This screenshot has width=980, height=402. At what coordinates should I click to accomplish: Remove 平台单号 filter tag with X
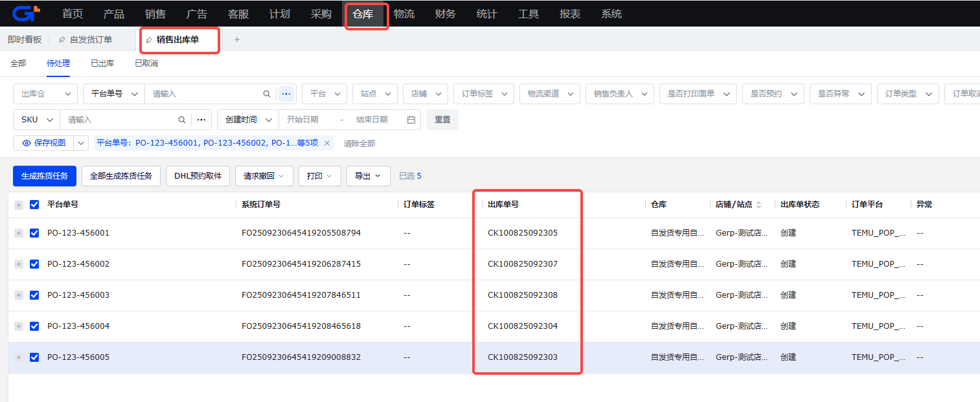pos(326,143)
